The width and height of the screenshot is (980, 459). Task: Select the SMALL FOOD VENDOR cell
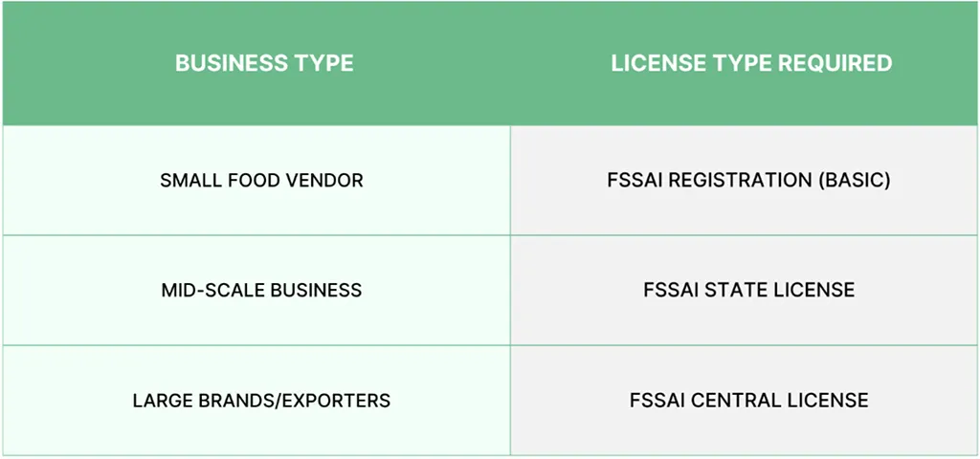261,181
